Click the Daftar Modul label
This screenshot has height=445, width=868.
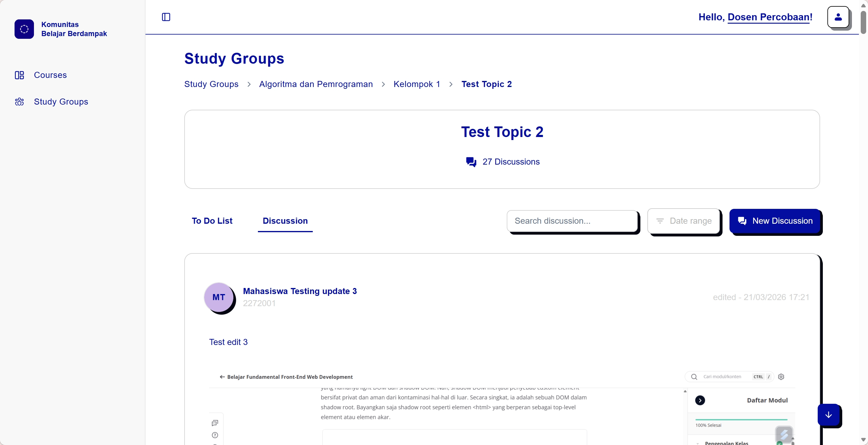click(767, 400)
